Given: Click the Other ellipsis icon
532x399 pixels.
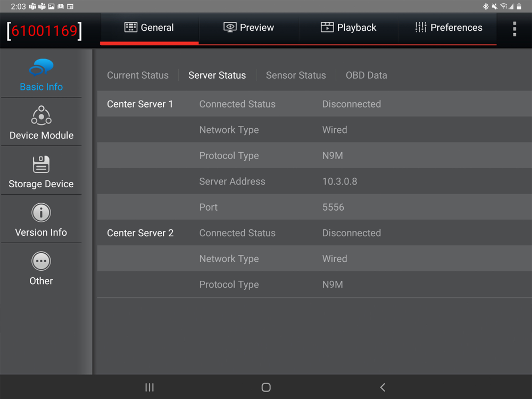Looking at the screenshot, I should 41,261.
